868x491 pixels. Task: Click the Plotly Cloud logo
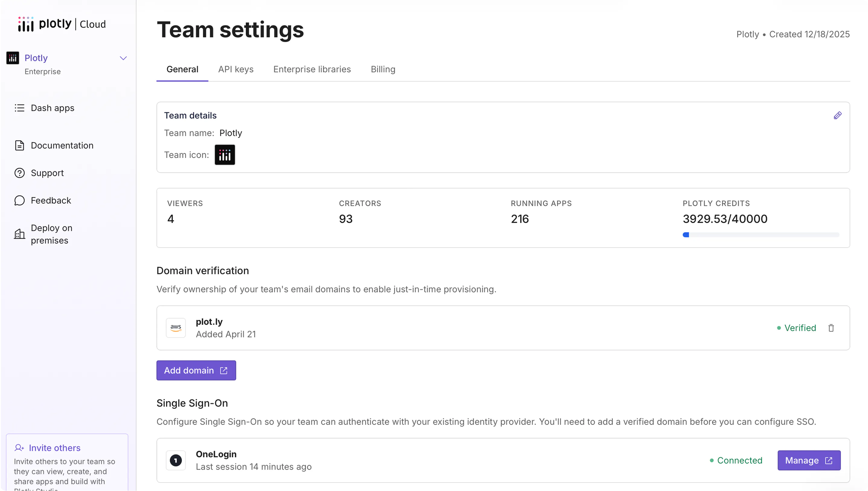pos(62,24)
